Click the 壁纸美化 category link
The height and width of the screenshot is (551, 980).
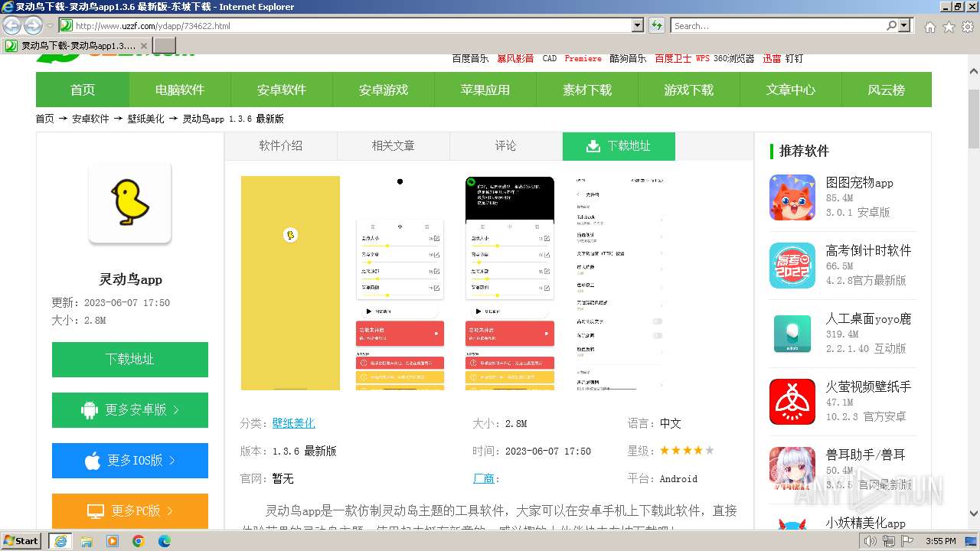click(x=294, y=423)
